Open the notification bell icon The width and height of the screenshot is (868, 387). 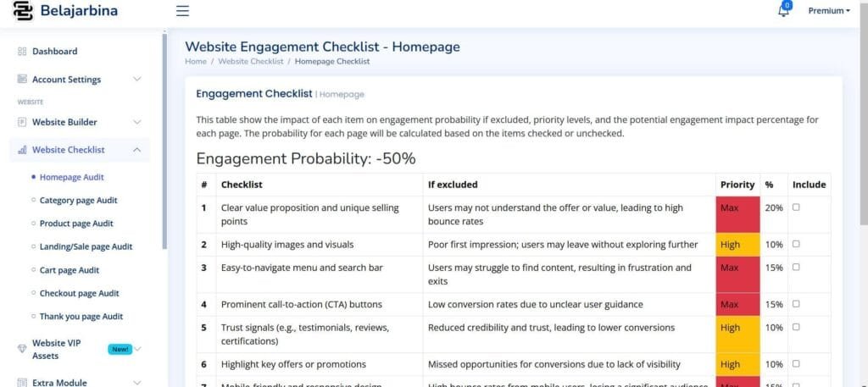tap(783, 11)
